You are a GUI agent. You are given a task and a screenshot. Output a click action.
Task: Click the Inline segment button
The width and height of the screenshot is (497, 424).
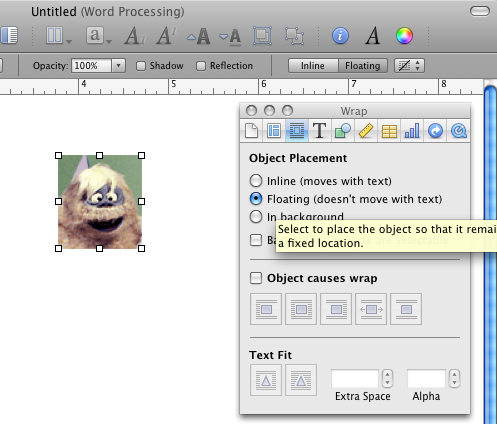313,66
